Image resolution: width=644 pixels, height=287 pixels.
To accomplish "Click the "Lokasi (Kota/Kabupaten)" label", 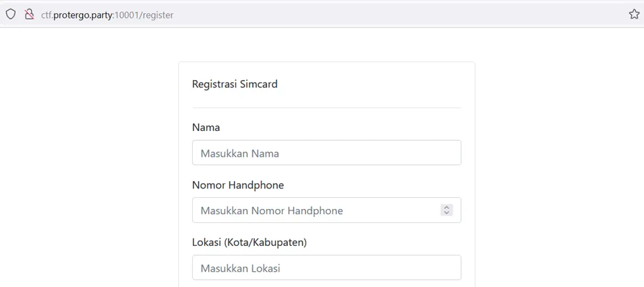I will (x=249, y=242).
